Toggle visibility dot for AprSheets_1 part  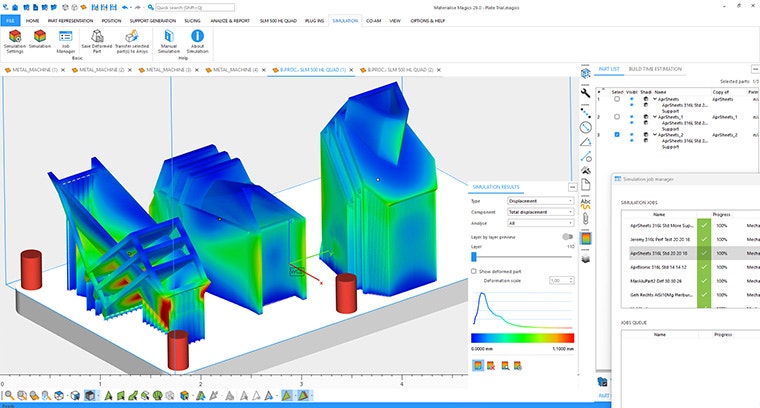tap(631, 117)
